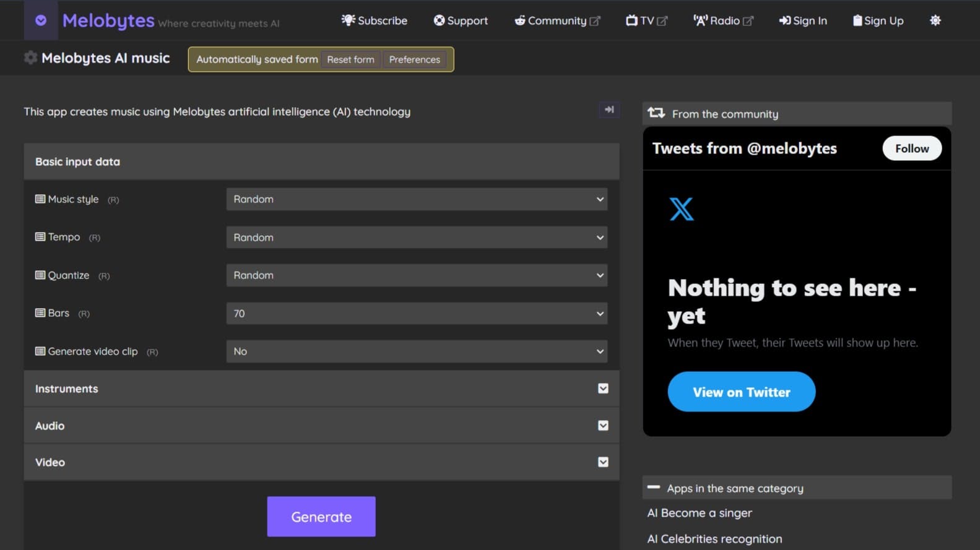The width and height of the screenshot is (980, 550).
Task: Open the Generate video clip dropdown
Action: click(417, 351)
